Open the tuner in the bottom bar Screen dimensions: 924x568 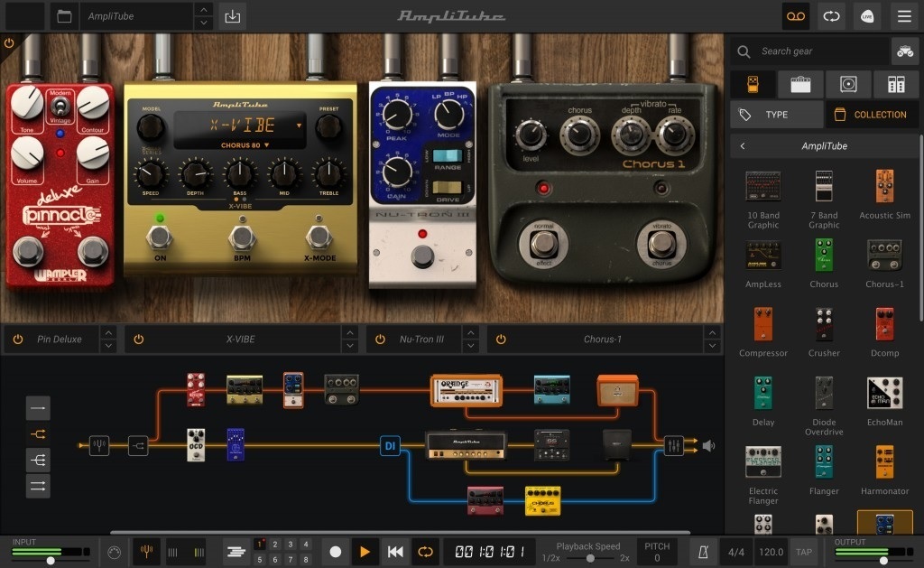144,551
